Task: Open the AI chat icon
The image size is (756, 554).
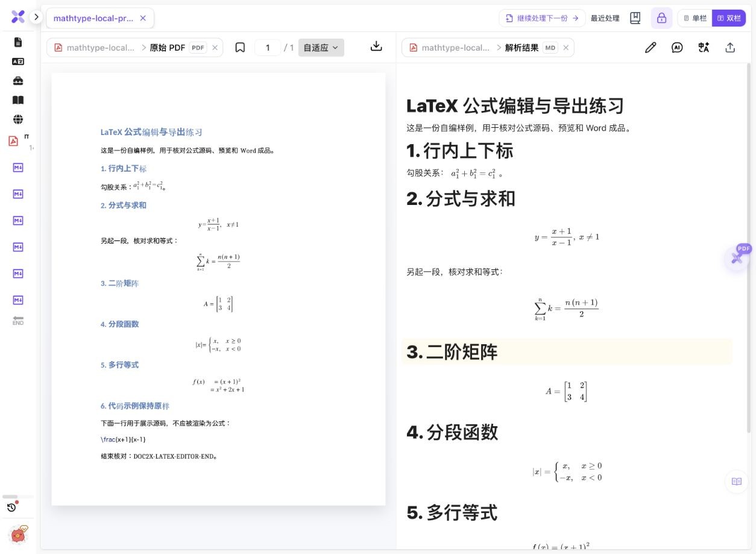Action: click(677, 48)
